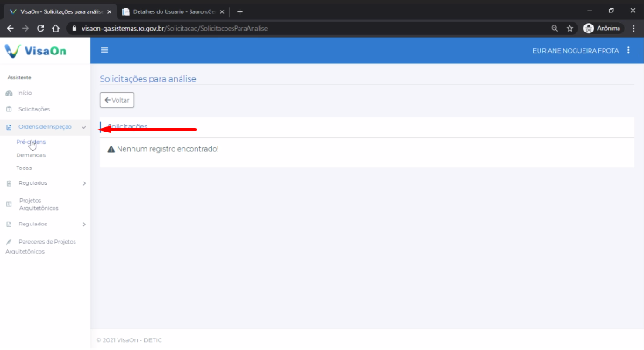Image resolution: width=644 pixels, height=350 pixels.
Task: Select Todas under Ordens de Inspeção
Action: tap(24, 168)
